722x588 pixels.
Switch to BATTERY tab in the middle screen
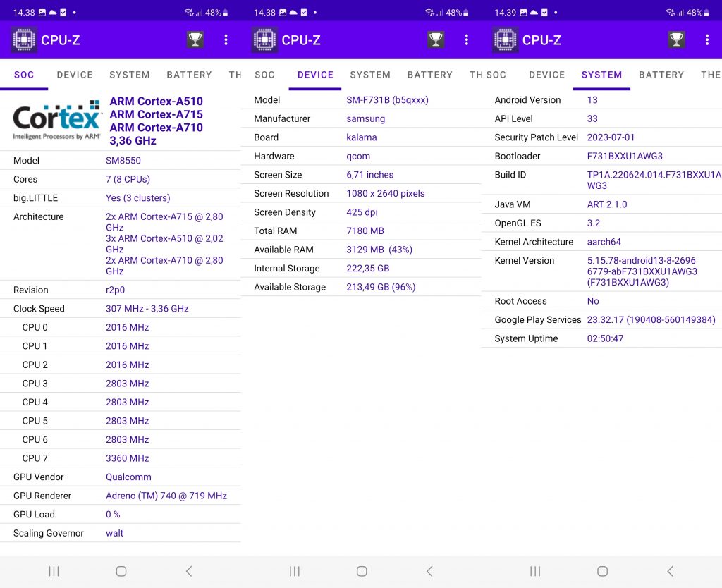click(430, 75)
